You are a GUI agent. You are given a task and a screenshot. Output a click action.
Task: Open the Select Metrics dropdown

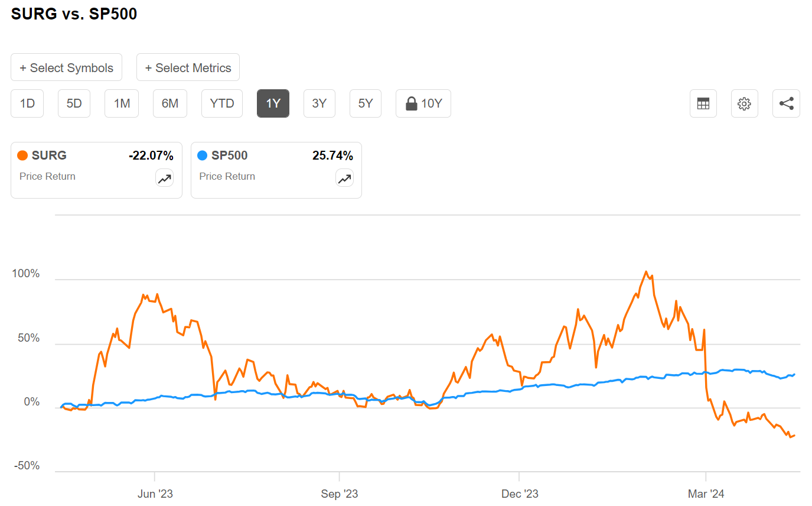coord(188,67)
